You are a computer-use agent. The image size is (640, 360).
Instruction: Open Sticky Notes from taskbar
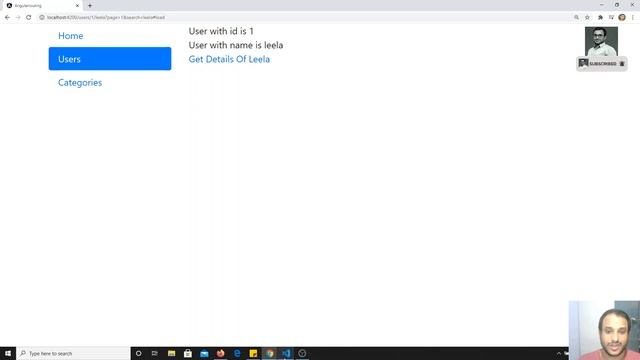click(x=253, y=353)
